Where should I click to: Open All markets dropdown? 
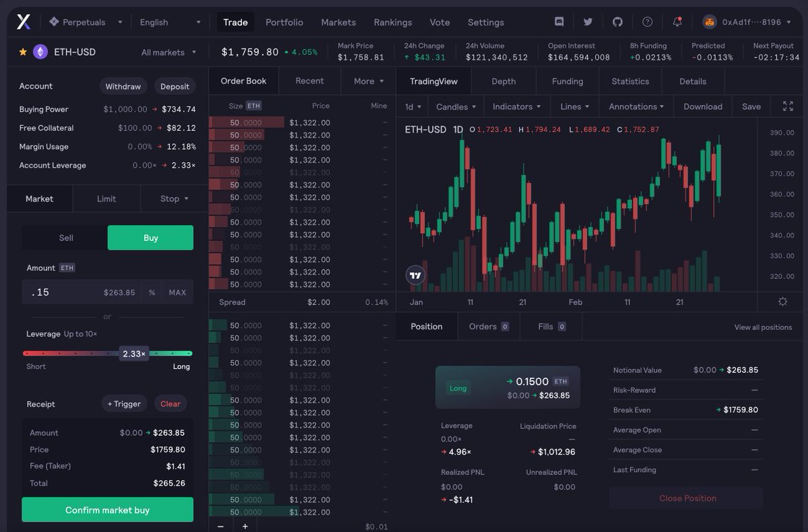[x=168, y=52]
